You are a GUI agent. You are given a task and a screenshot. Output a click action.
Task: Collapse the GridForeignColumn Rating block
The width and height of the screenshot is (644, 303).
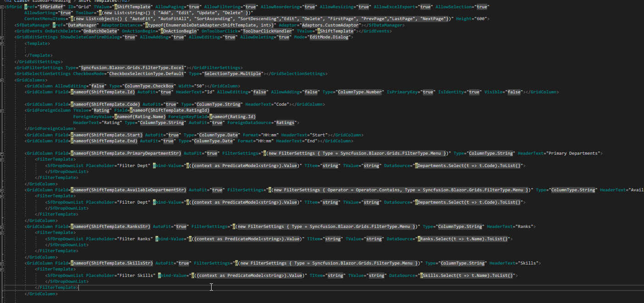coord(3,110)
